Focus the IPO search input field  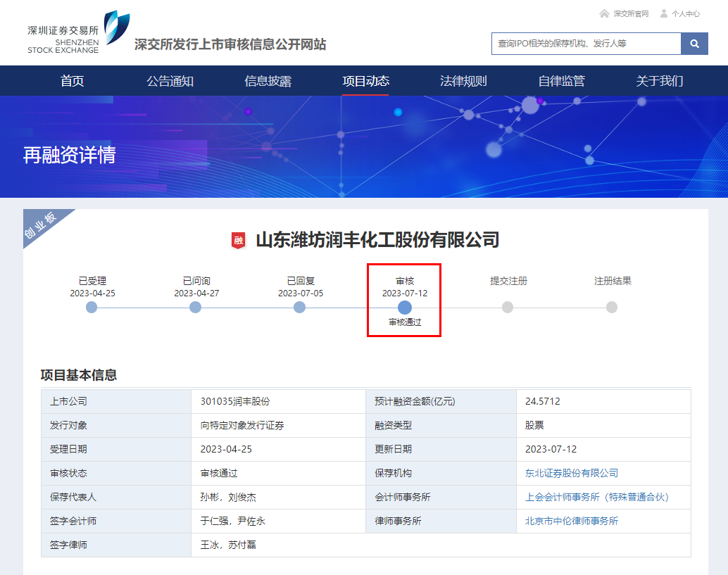coord(586,44)
